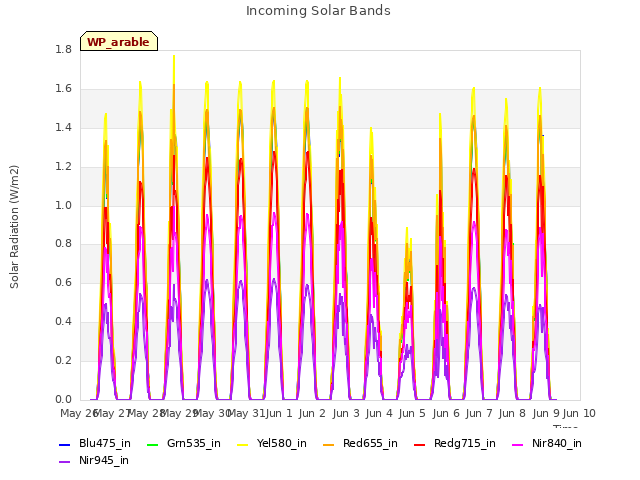Screen dimensions: 640x480
Task: Click the Incoming Solar Bands chart title
Action: pos(318,11)
